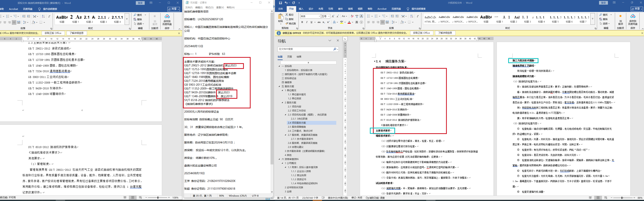Click yellow text highlight color in right Word
The image size is (644, 201).
(x=341, y=22)
